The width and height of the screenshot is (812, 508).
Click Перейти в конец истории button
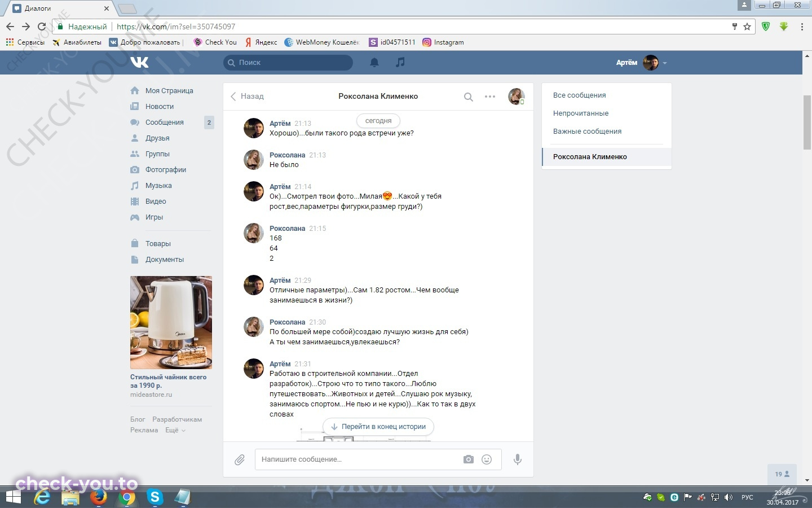pyautogui.click(x=378, y=427)
